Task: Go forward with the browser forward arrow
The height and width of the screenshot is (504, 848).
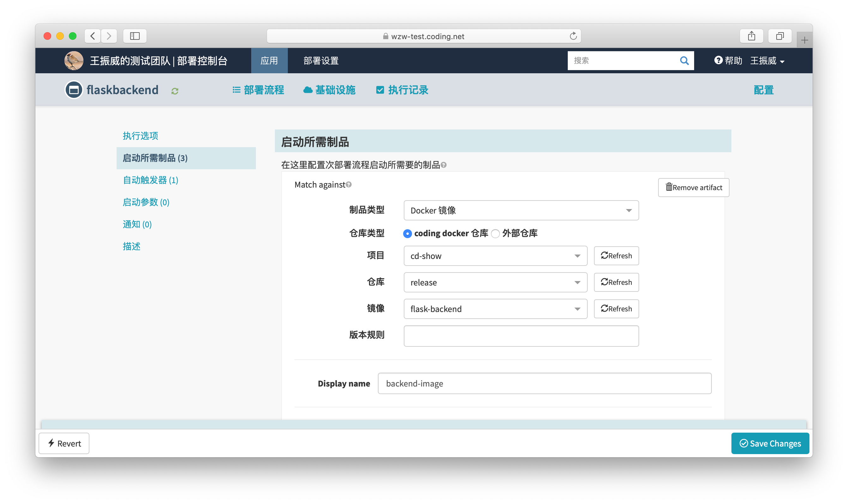Action: click(109, 36)
